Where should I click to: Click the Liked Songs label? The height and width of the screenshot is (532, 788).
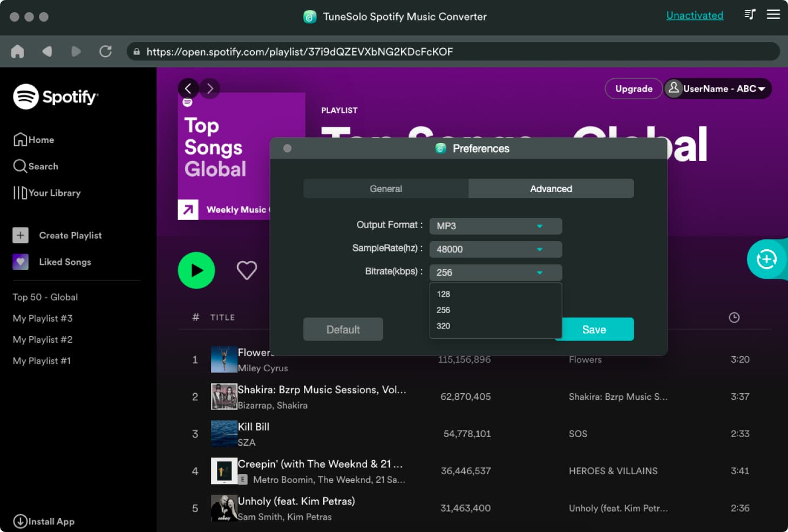click(x=65, y=262)
